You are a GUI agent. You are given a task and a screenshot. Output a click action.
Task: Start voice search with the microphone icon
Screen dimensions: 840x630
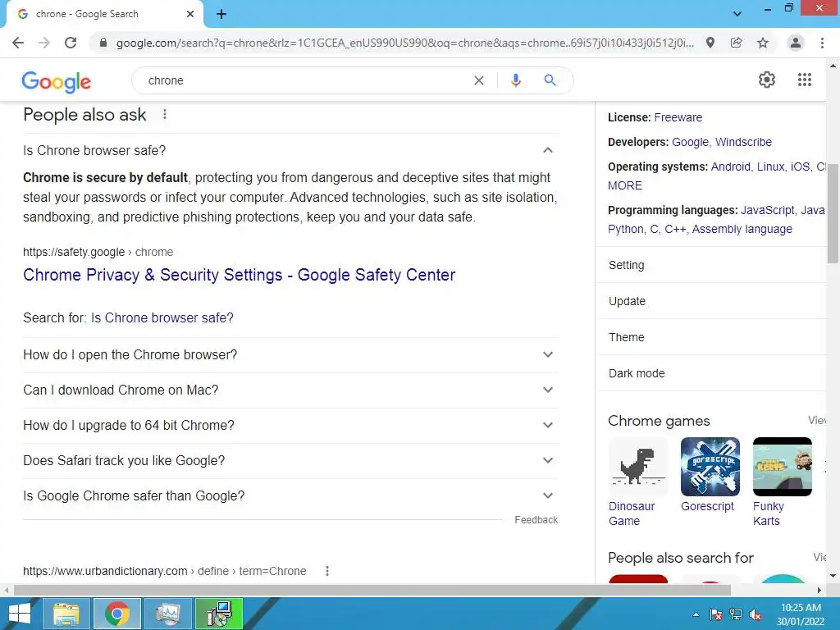[x=516, y=80]
